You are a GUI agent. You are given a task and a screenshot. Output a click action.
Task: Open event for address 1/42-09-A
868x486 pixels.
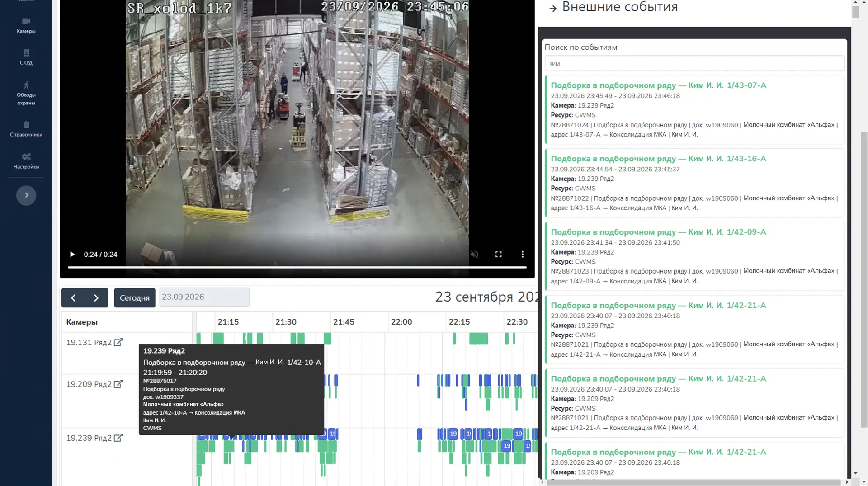[x=694, y=256]
